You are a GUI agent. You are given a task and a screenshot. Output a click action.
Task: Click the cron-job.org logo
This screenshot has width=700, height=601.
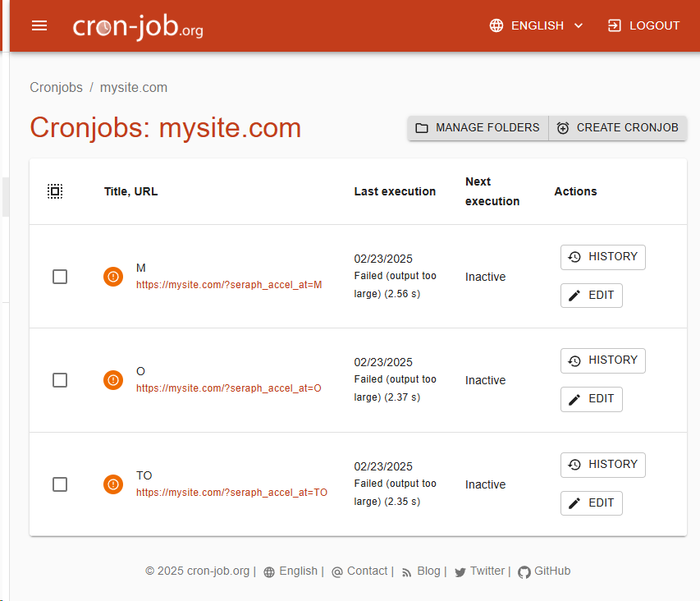click(138, 26)
